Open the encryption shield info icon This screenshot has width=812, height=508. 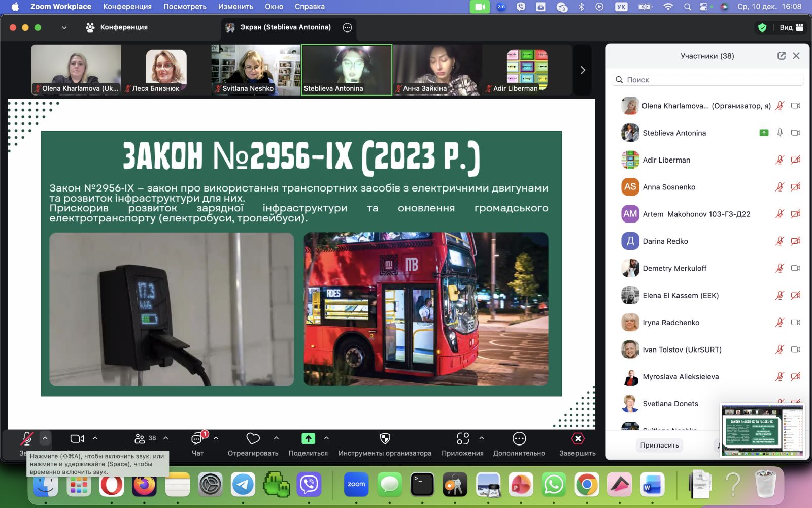coord(762,27)
